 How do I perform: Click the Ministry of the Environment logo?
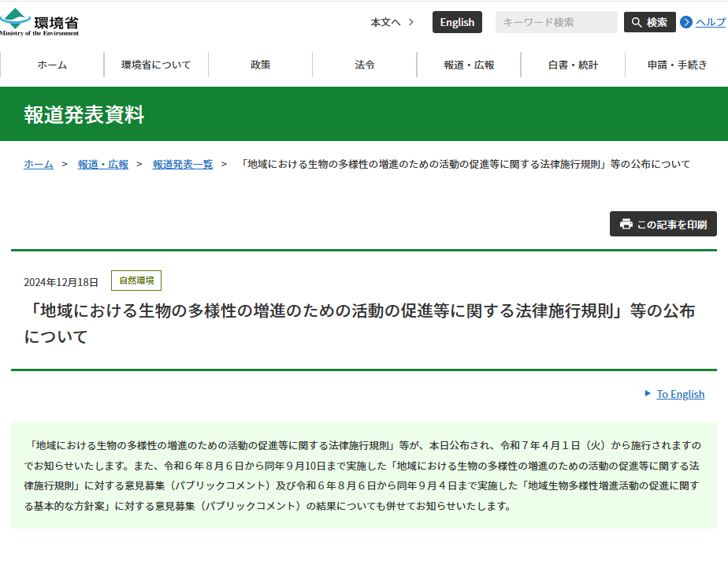coord(41,22)
